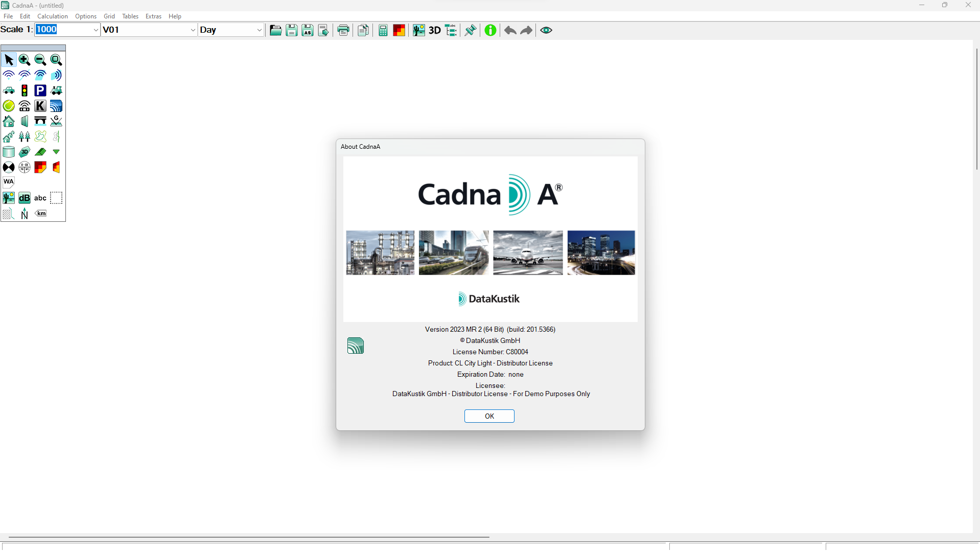Select the receiver point tool

coord(9,167)
